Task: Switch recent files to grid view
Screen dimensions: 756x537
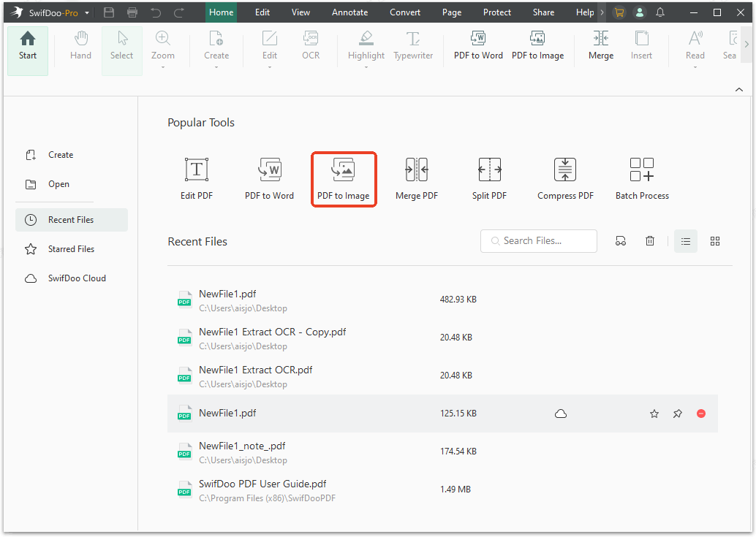Action: 714,240
